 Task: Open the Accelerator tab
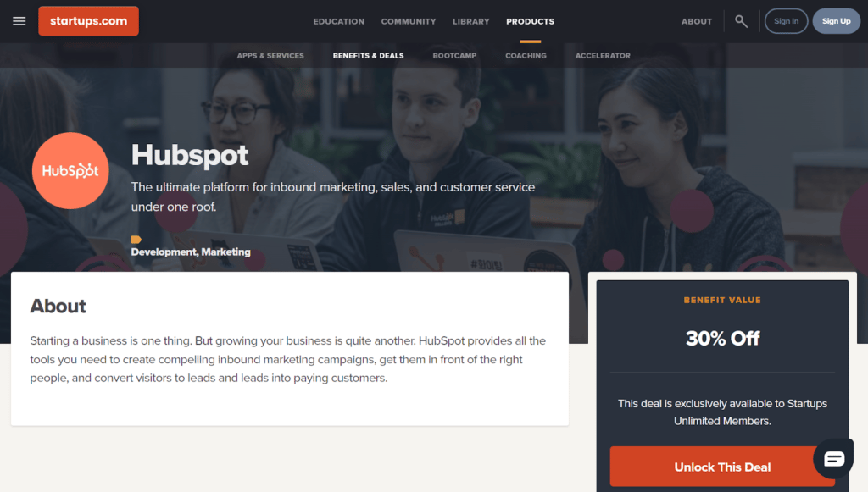(x=603, y=56)
